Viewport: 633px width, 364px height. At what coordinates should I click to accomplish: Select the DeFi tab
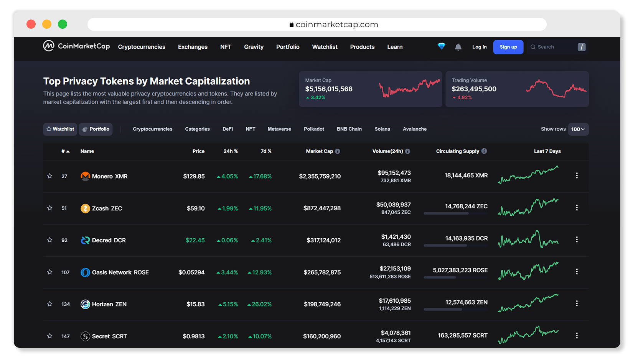pyautogui.click(x=227, y=129)
